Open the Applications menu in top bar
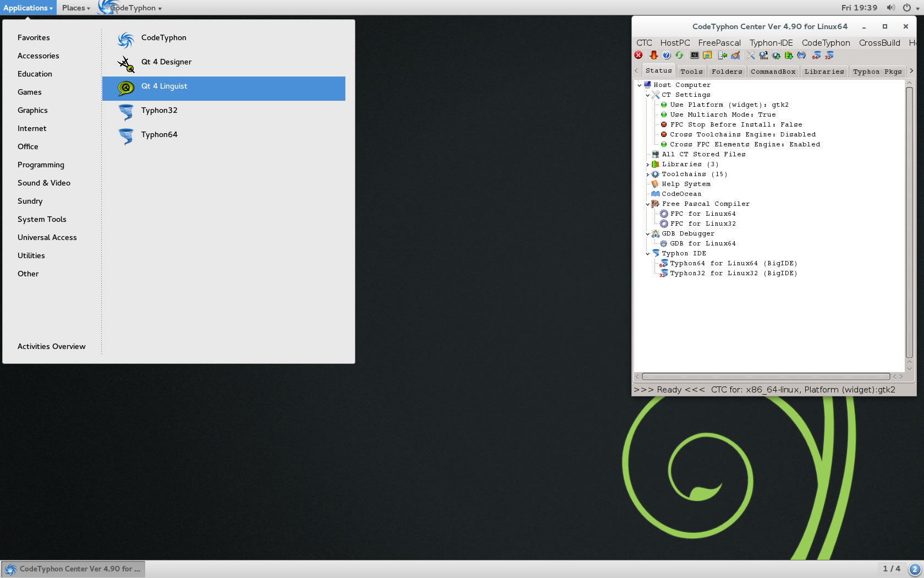The image size is (924, 578). click(28, 8)
